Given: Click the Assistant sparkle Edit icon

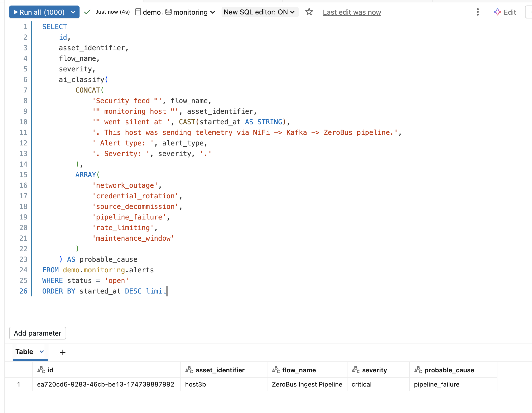Looking at the screenshot, I should pos(497,12).
